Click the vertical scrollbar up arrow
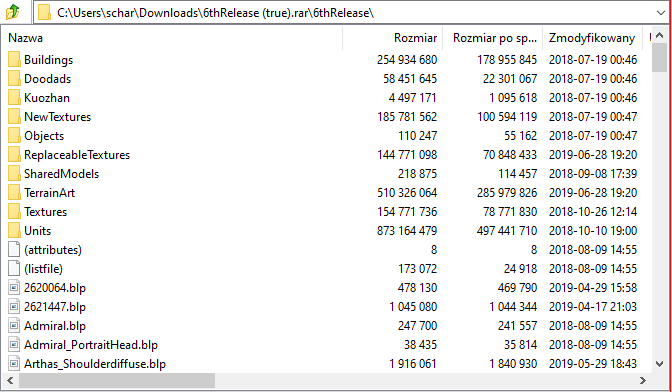 point(660,35)
